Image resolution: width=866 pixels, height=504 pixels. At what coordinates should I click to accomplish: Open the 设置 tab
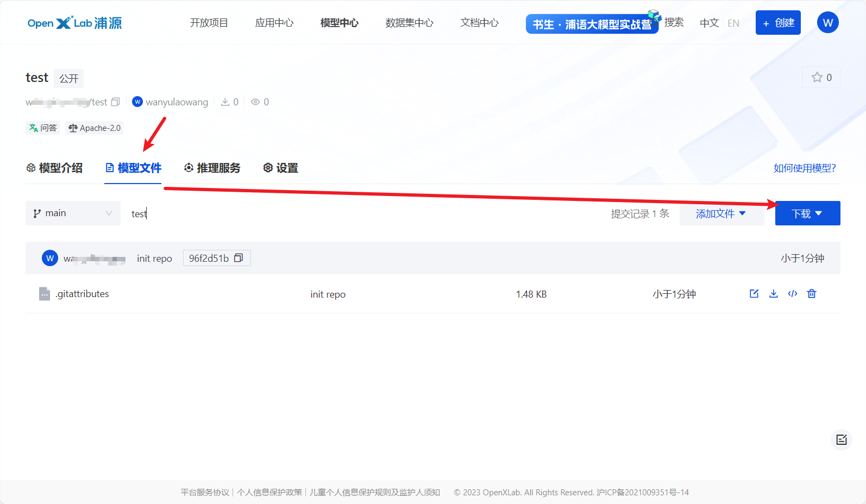pos(281,168)
